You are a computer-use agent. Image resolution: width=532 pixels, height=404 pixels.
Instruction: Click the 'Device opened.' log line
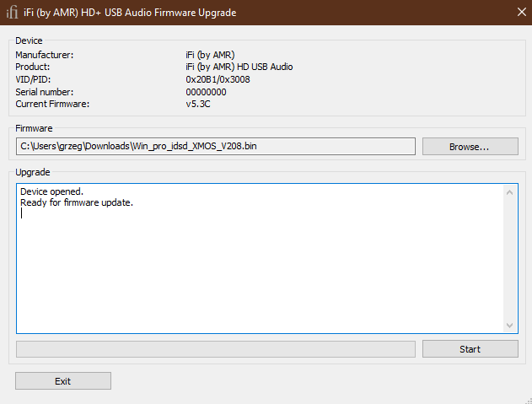[51, 191]
